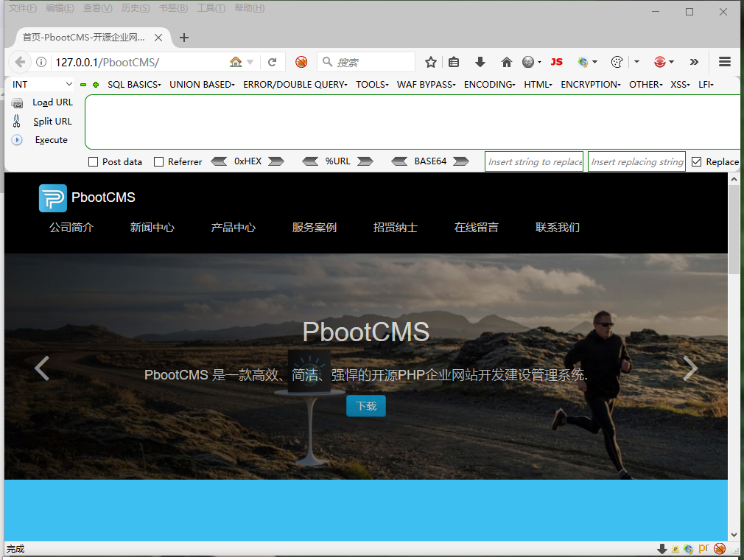Decode hex with left 0xHEX arrow
Screen dimensions: 744x560
pos(219,161)
